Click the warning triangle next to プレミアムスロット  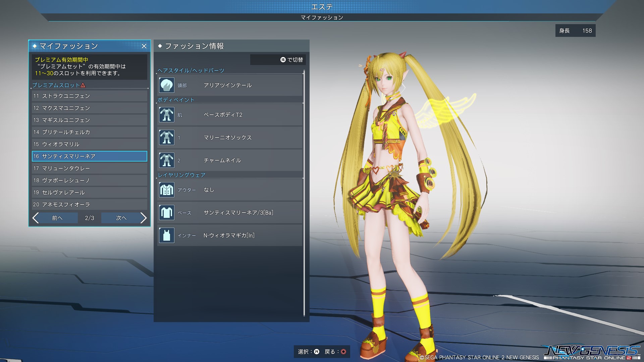[x=83, y=85]
